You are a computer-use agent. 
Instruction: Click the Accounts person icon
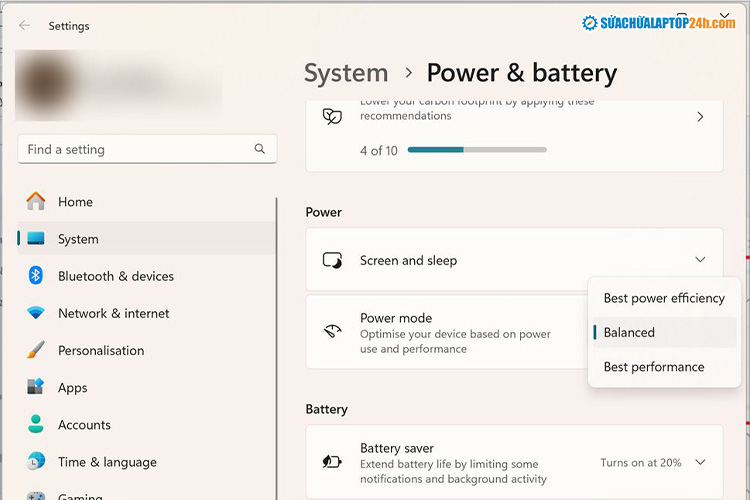(x=36, y=424)
